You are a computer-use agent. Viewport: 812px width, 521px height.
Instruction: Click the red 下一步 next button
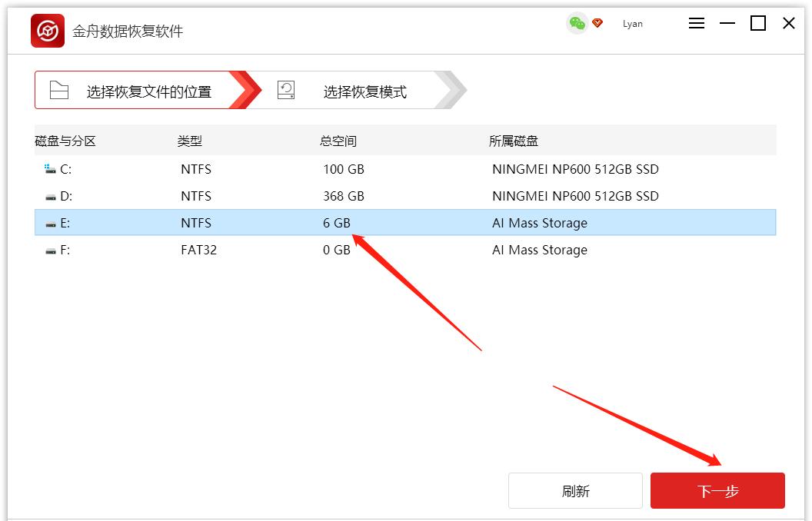(717, 489)
